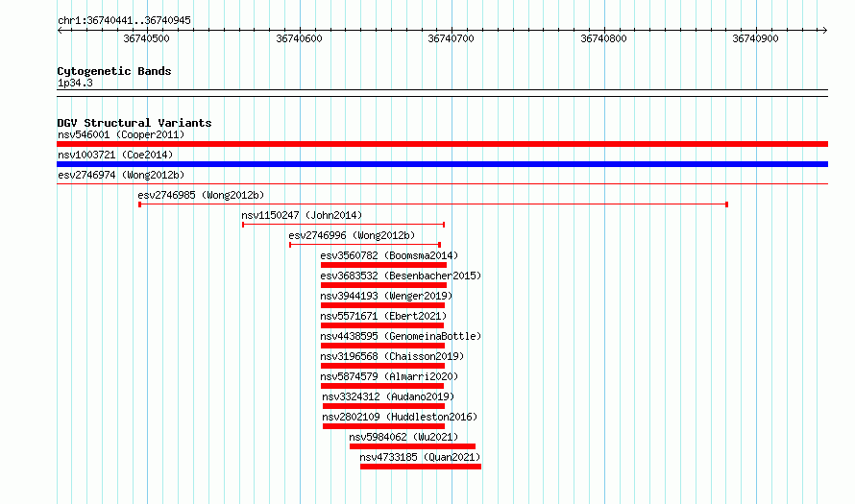Screen dimensions: 855x504
Task: Select the nsv5984062 red feature bar
Action: point(413,446)
